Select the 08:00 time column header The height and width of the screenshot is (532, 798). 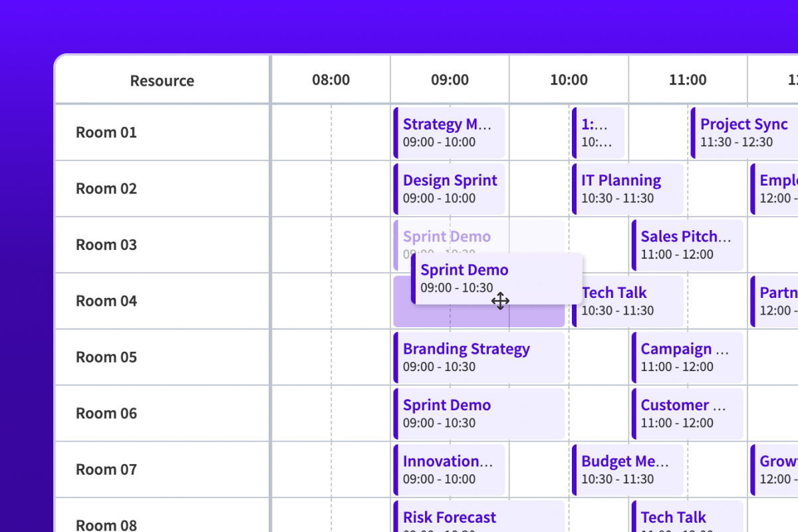coord(331,80)
